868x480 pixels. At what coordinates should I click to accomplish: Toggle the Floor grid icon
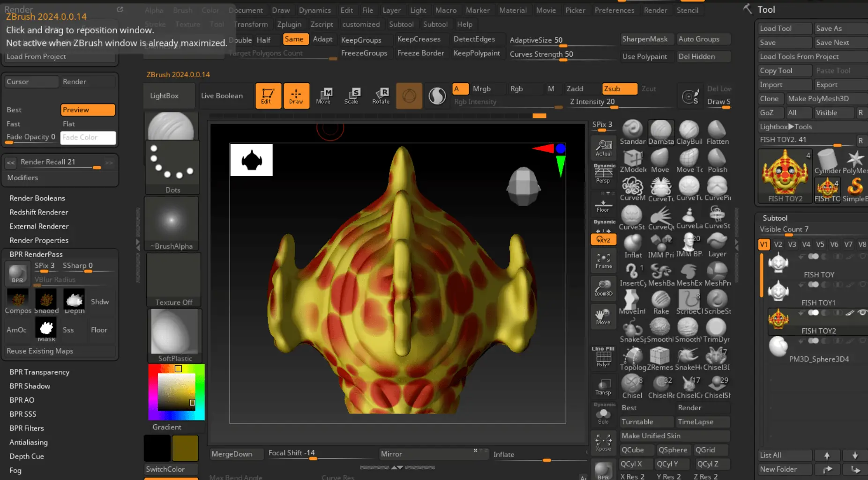603,205
